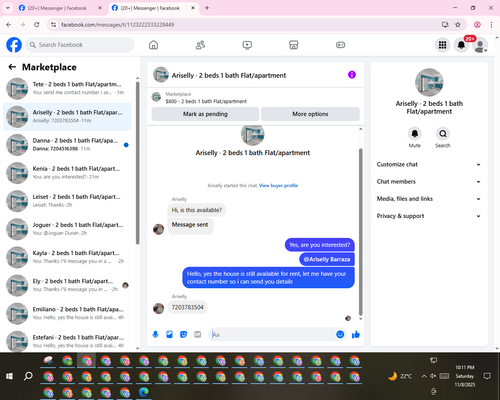Open the Facebook home logo
The width and height of the screenshot is (500, 400).
click(14, 45)
